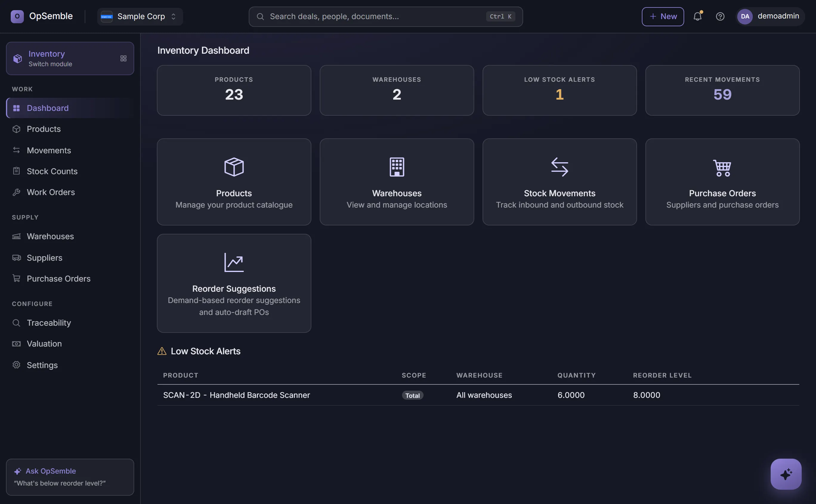This screenshot has height=504, width=816.
Task: Open the Recent Movements stat card
Action: (722, 90)
